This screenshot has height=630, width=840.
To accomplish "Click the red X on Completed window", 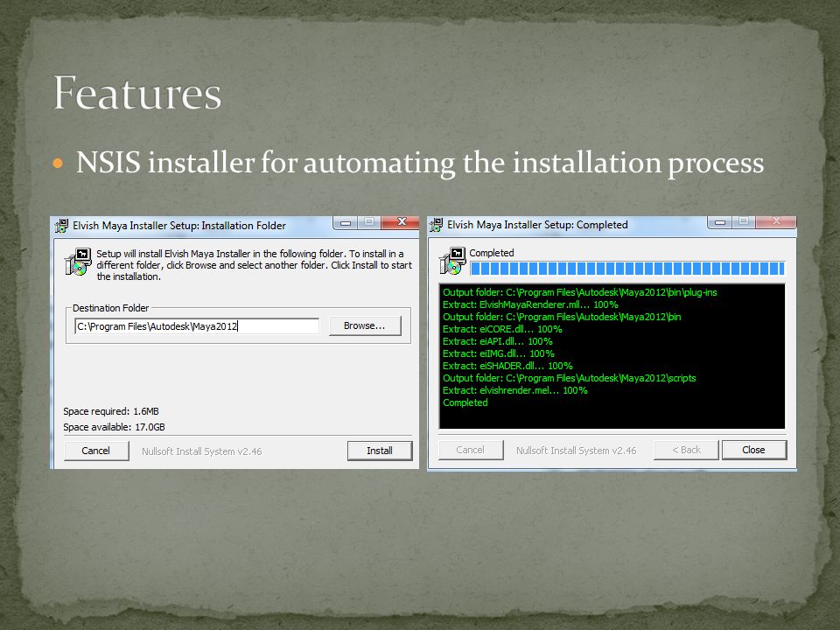I will (776, 221).
